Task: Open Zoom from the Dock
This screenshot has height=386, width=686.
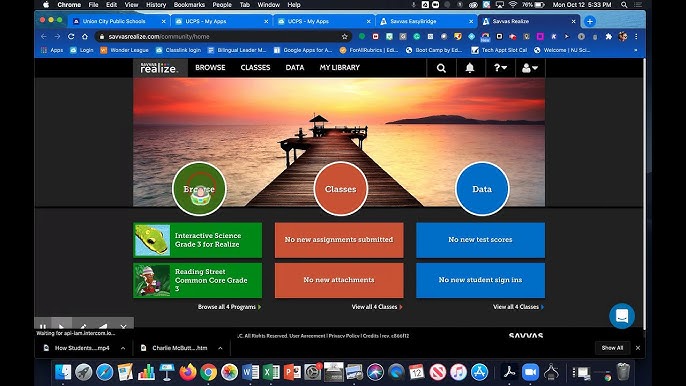Action: click(x=530, y=372)
